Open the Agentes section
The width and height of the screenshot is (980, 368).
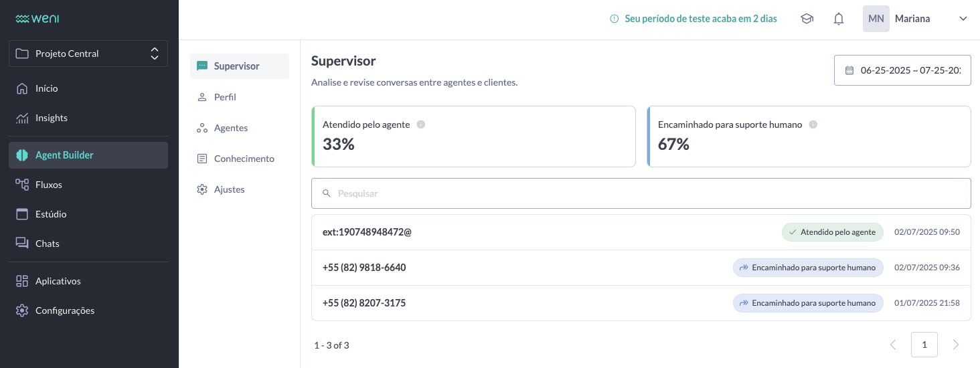[231, 128]
